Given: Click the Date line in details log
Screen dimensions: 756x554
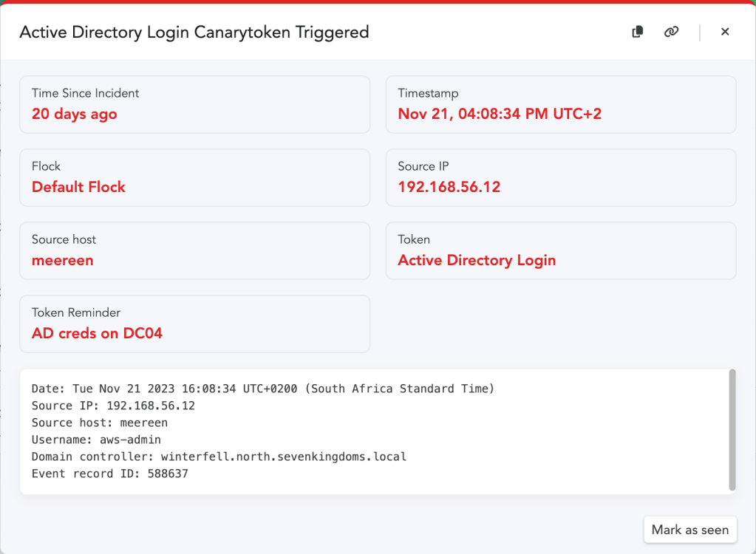Looking at the screenshot, I should [x=262, y=389].
